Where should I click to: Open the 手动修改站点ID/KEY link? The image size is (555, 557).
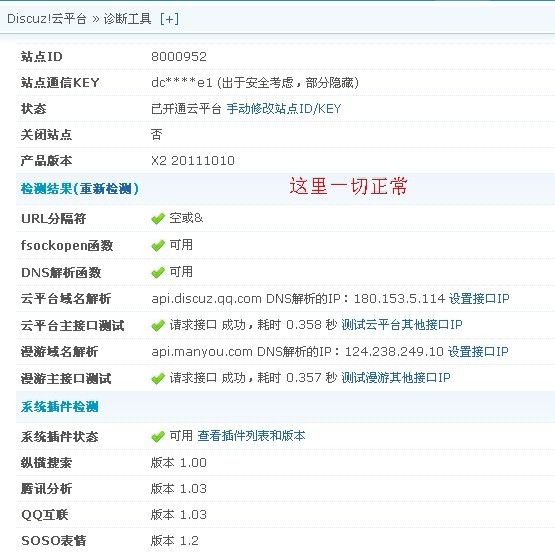pyautogui.click(x=284, y=109)
